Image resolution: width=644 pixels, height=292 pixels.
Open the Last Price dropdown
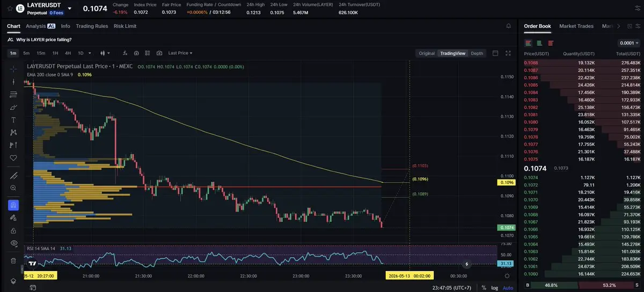(180, 53)
